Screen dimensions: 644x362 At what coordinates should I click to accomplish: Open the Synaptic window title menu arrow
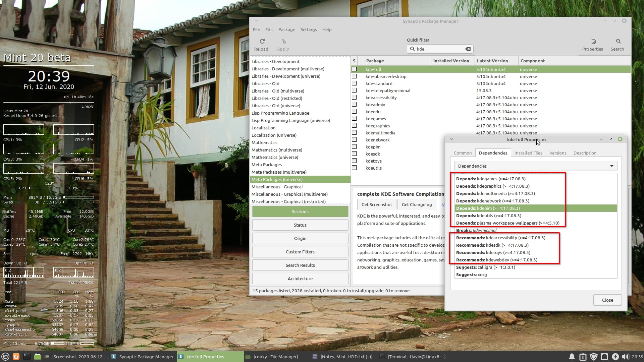[257, 21]
